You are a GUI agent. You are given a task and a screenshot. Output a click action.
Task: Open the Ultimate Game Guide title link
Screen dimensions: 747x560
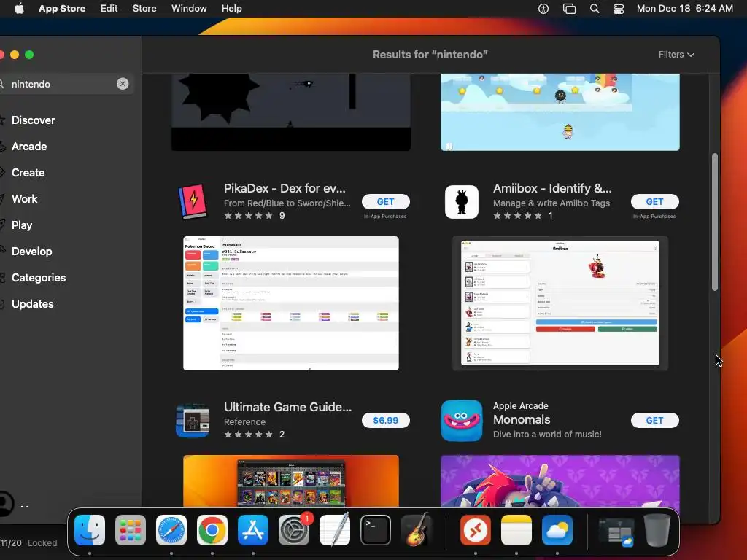[x=287, y=407]
